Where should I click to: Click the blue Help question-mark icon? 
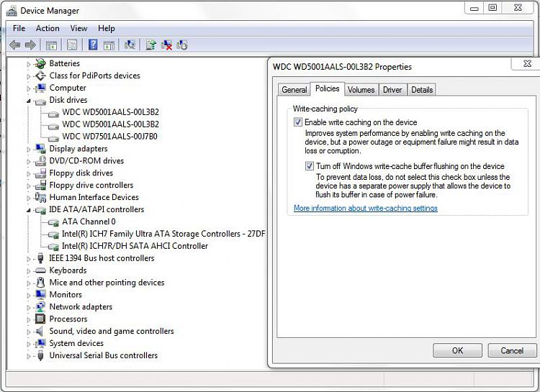point(93,45)
